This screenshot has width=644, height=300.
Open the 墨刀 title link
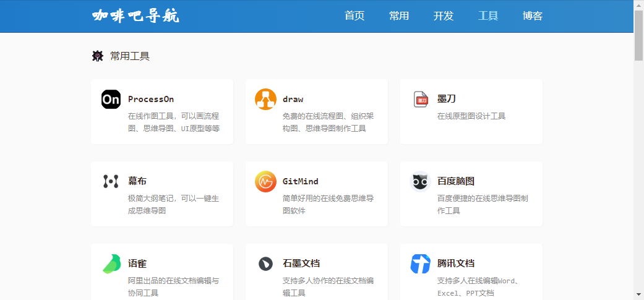click(447, 100)
